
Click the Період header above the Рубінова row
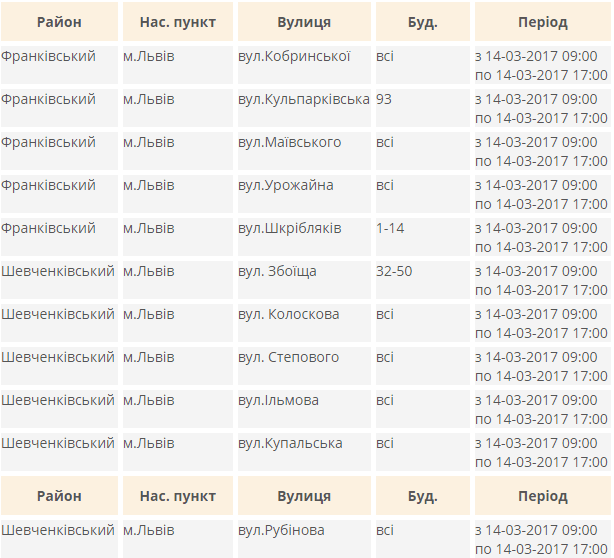pos(543,496)
